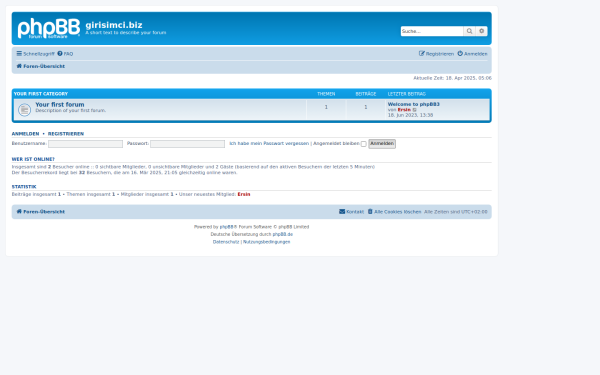Click the Anmelden submit button

pos(382,143)
